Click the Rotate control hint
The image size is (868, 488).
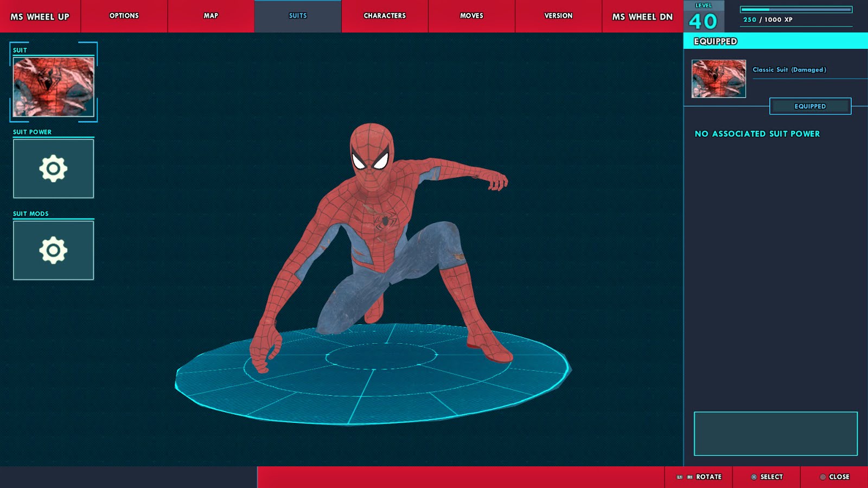tap(699, 477)
